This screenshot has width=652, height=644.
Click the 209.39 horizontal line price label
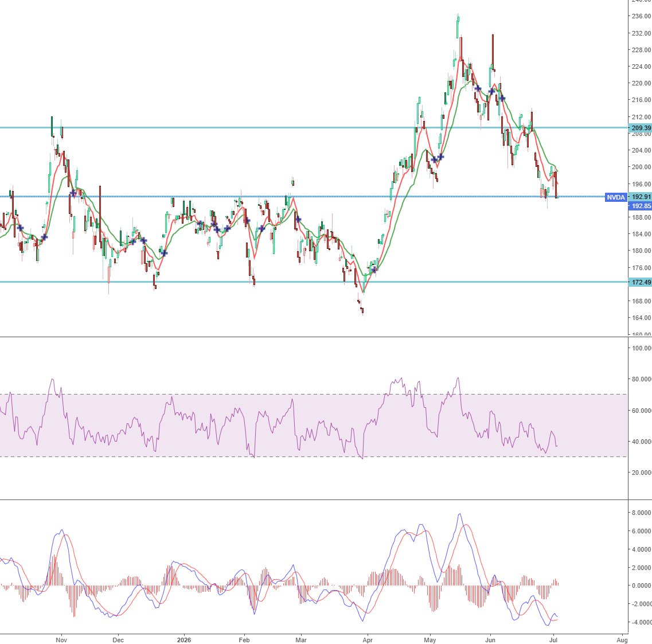click(x=640, y=128)
